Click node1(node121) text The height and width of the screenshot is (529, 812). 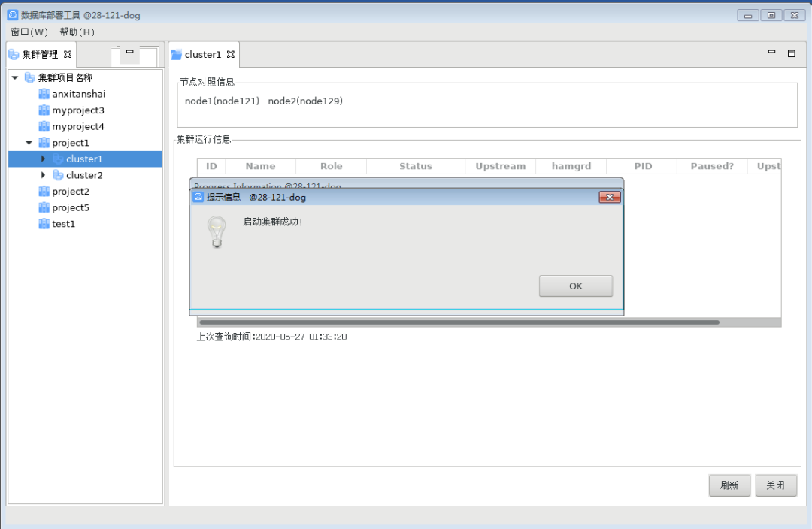222,101
